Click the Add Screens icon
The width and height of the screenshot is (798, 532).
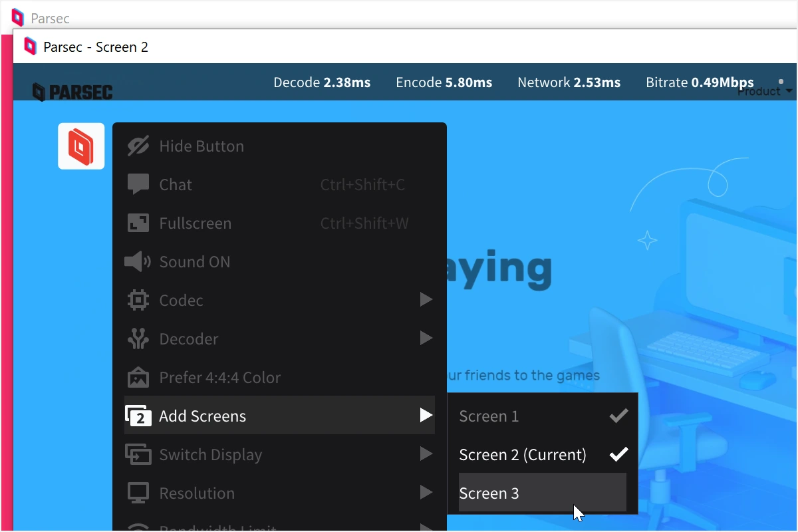(138, 416)
